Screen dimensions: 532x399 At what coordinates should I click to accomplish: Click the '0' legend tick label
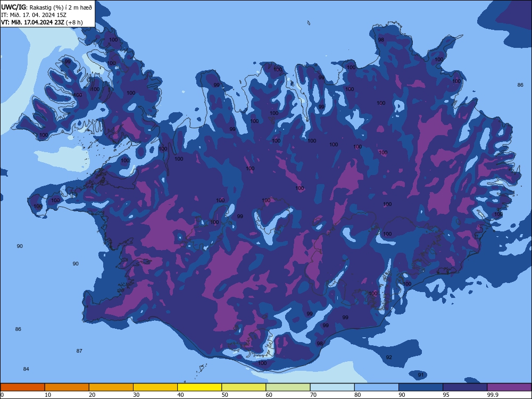pyautogui.click(x=2, y=395)
